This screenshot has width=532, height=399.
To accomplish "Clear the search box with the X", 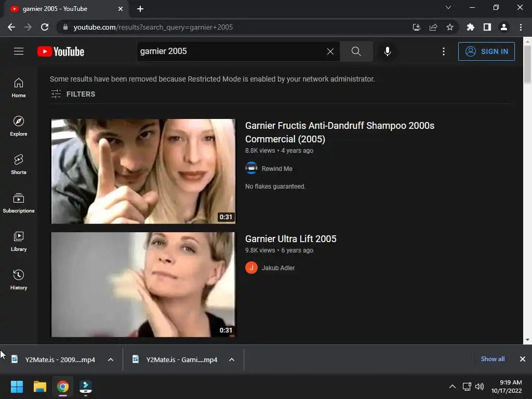I will tap(330, 51).
